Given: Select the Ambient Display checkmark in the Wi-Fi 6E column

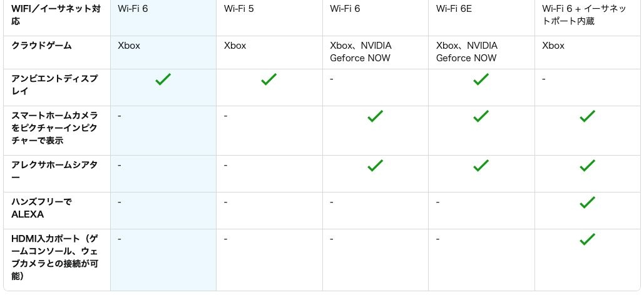Looking at the screenshot, I should pyautogui.click(x=481, y=79).
